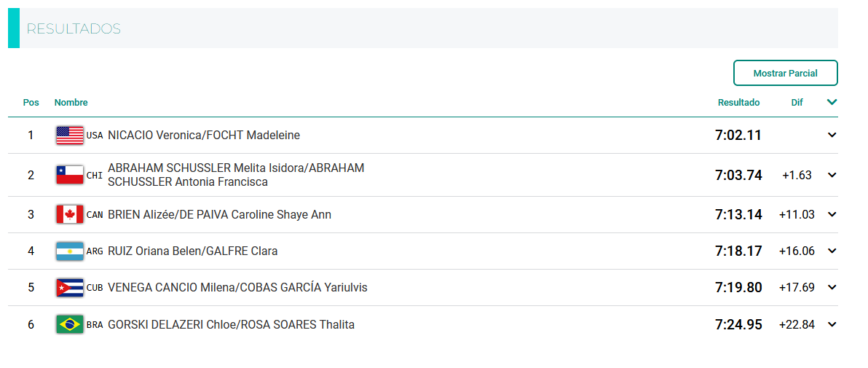The height and width of the screenshot is (368, 868).
Task: Show details for Cuba's result
Action: point(832,287)
